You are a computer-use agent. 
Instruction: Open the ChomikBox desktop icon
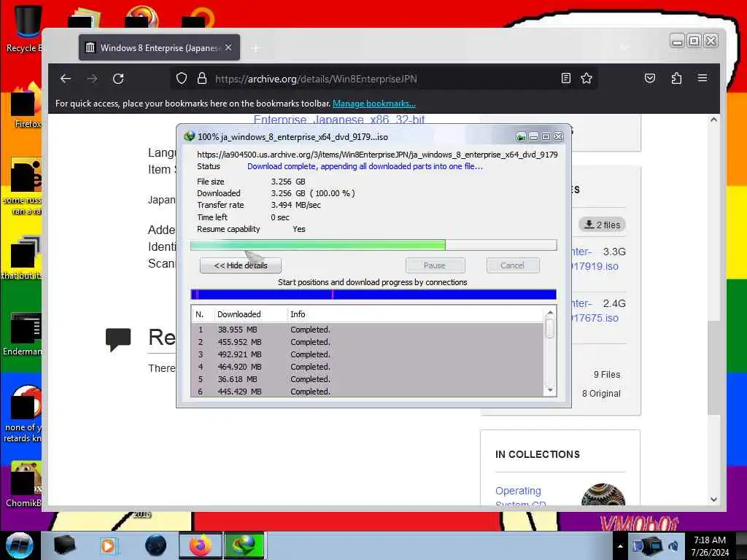pyautogui.click(x=24, y=484)
